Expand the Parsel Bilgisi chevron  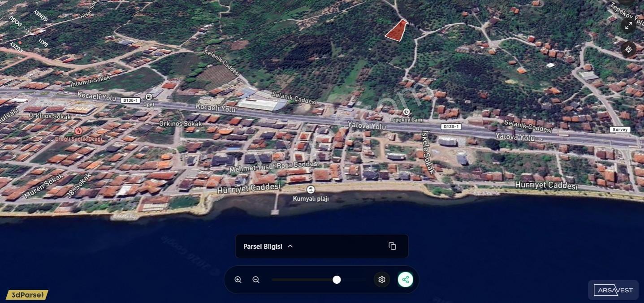290,246
